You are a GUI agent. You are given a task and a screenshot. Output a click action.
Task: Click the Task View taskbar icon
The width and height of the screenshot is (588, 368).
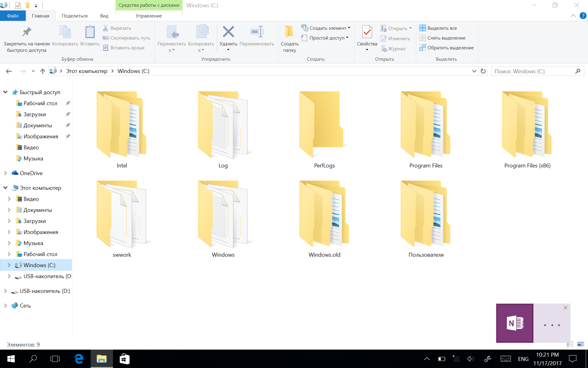55,359
